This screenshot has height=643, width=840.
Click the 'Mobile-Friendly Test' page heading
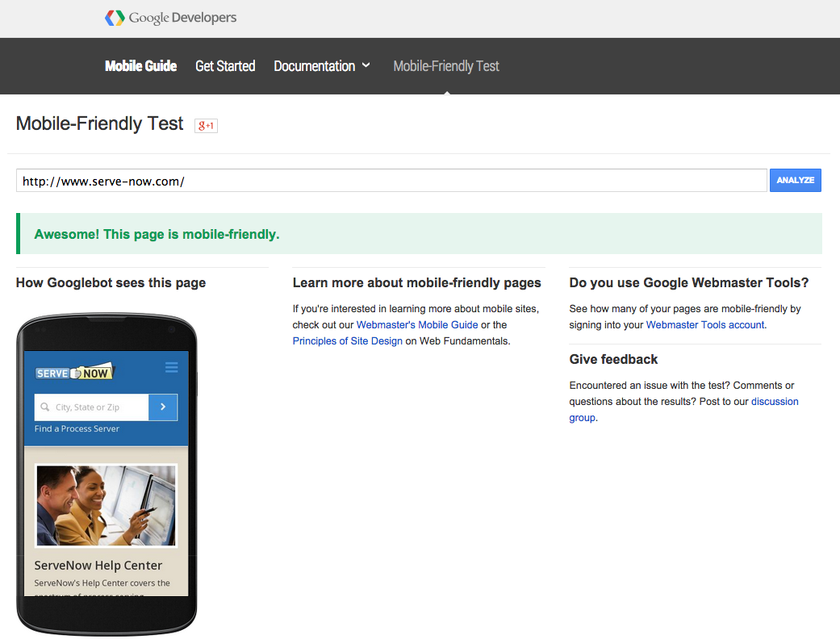tap(99, 123)
